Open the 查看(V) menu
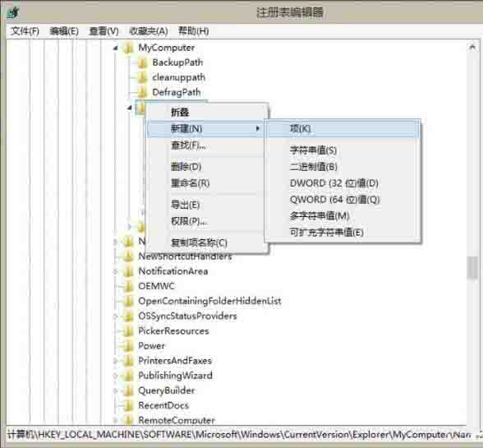The height and width of the screenshot is (448, 483). click(103, 31)
